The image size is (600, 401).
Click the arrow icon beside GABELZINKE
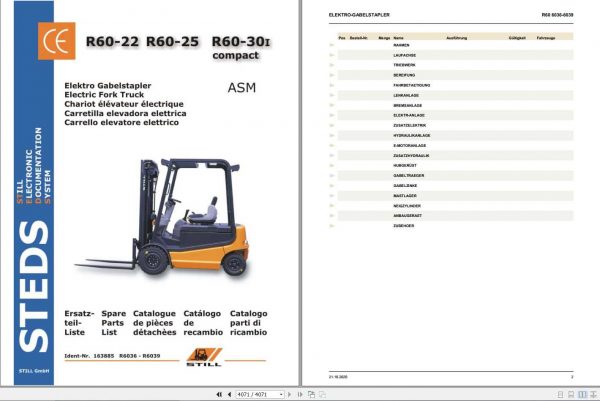pos(332,186)
